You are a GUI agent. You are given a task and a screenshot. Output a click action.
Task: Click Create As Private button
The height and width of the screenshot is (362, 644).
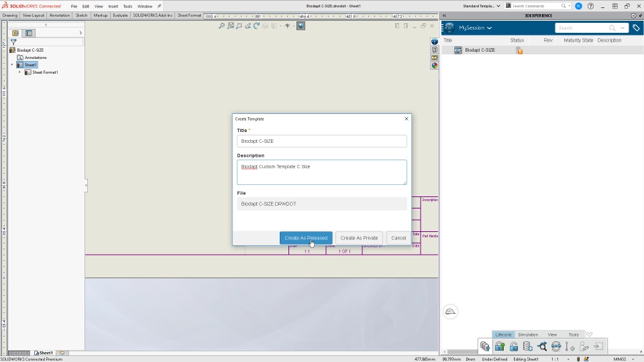coord(359,238)
